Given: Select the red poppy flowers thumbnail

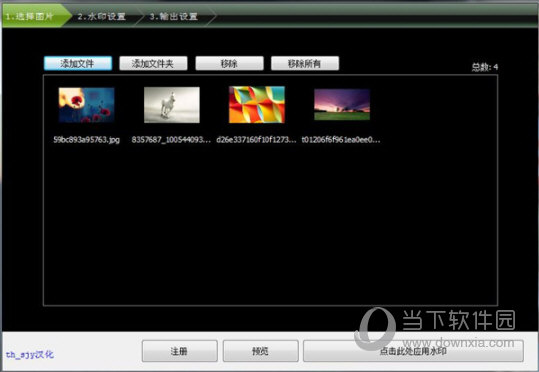Looking at the screenshot, I should [x=86, y=105].
